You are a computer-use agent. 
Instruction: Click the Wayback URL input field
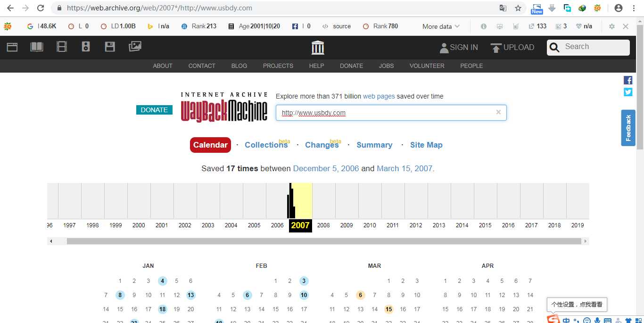click(391, 113)
